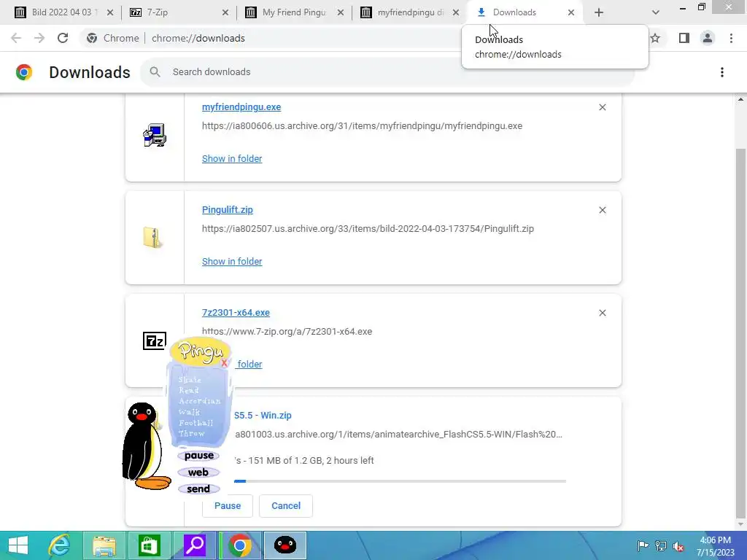Image resolution: width=747 pixels, height=560 pixels.
Task: Click the network tray icon
Action: tap(661, 546)
